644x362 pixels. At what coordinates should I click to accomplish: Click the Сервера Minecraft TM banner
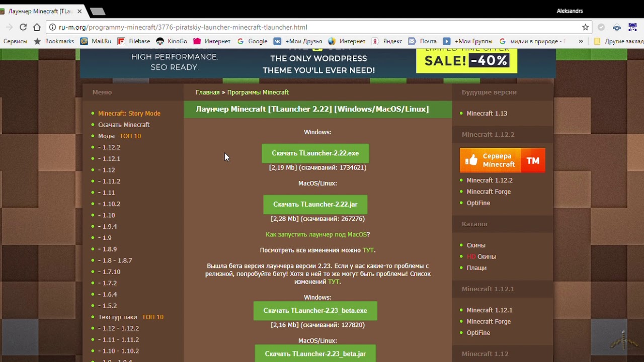(x=502, y=160)
